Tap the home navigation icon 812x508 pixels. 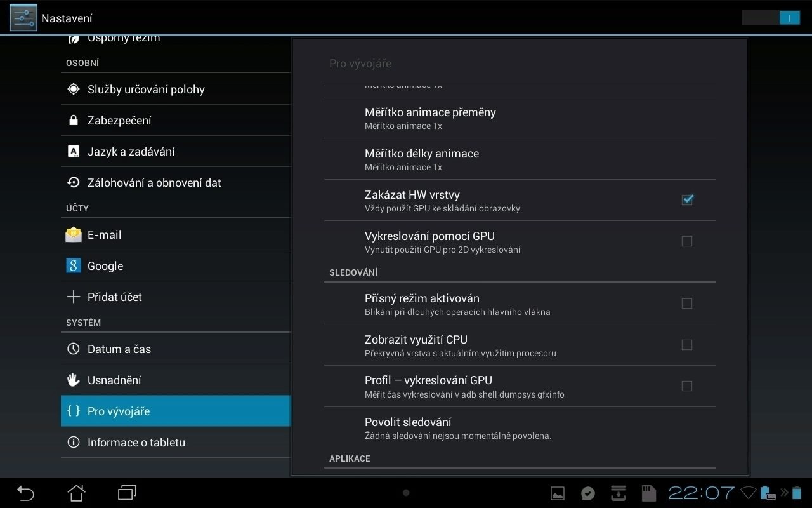[77, 493]
